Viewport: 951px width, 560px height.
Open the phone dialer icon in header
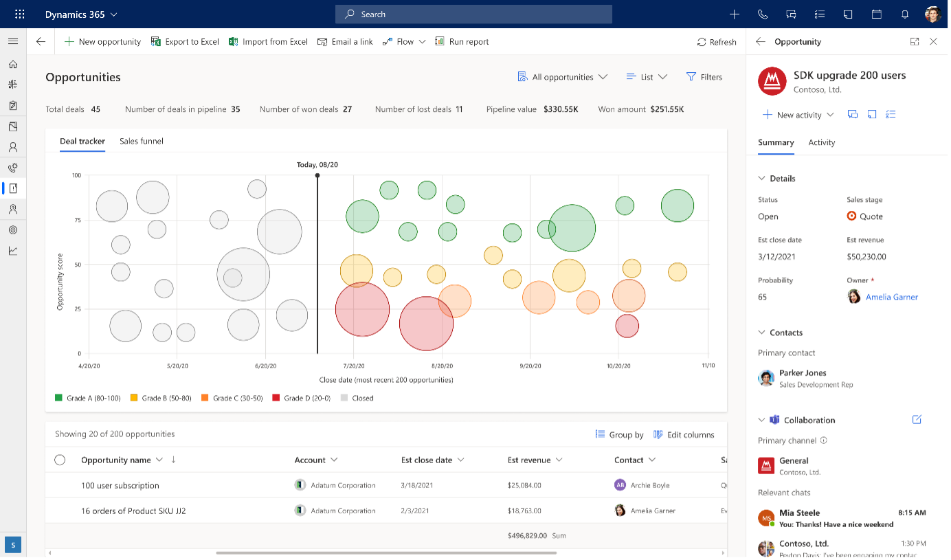pos(762,14)
